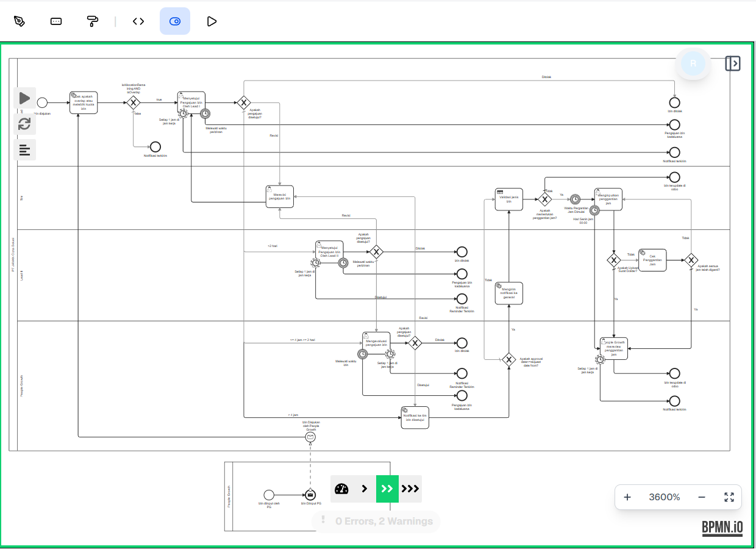Click the speed gauge icon in the bottom bar
The width and height of the screenshot is (756, 549).
341,489
